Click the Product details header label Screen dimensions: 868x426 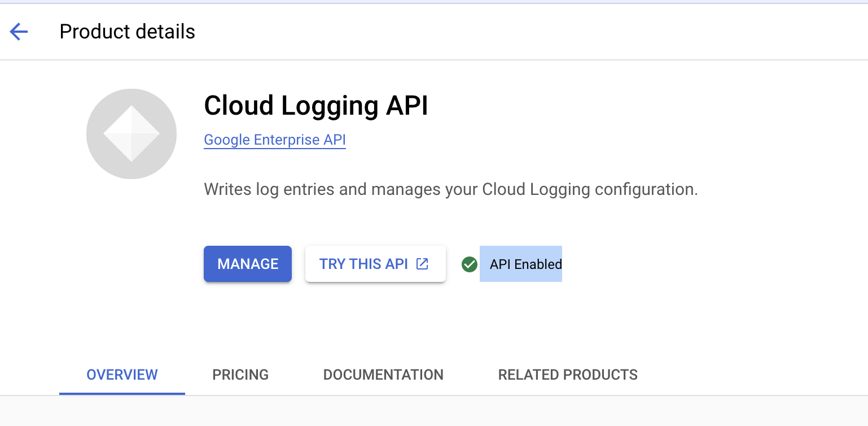click(x=127, y=32)
